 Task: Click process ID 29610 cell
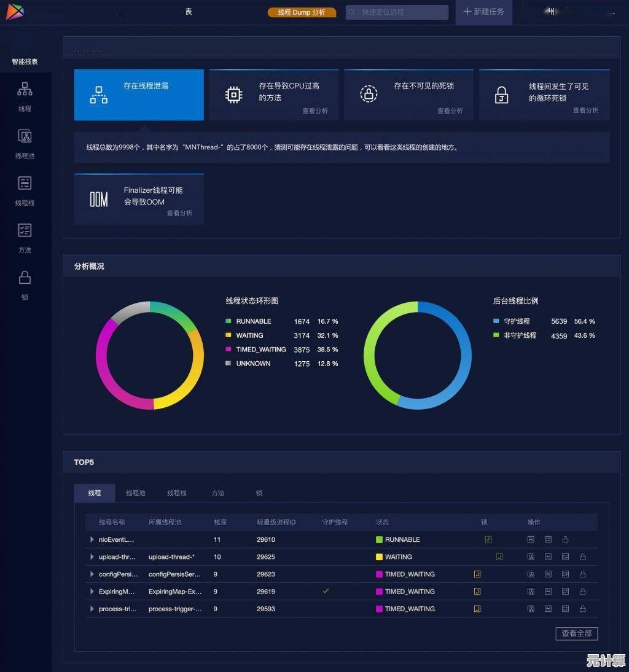(x=266, y=539)
